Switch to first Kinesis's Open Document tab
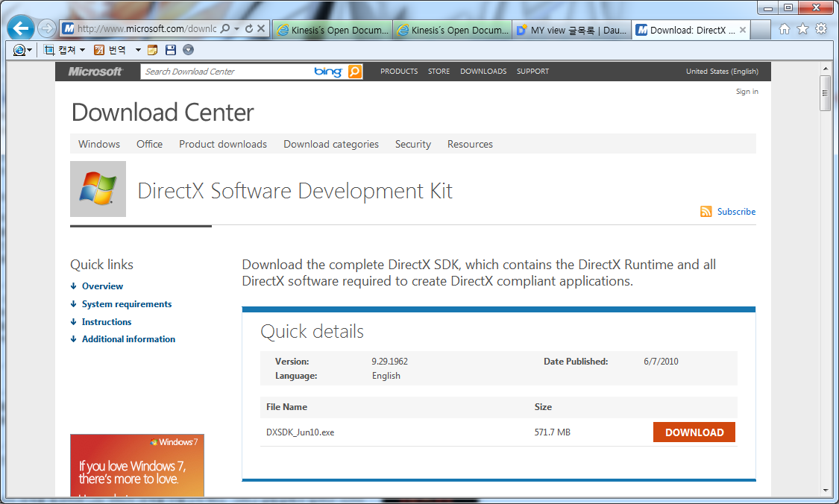839x504 pixels. coord(333,30)
